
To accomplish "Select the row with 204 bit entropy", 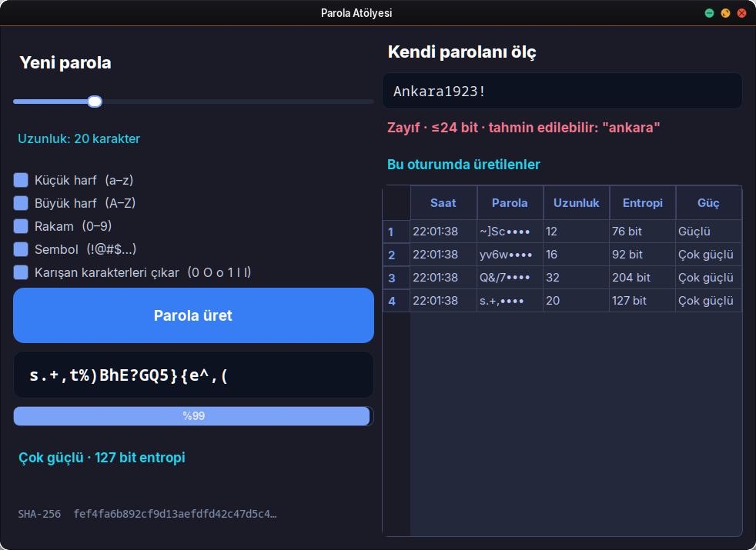I will 562,278.
